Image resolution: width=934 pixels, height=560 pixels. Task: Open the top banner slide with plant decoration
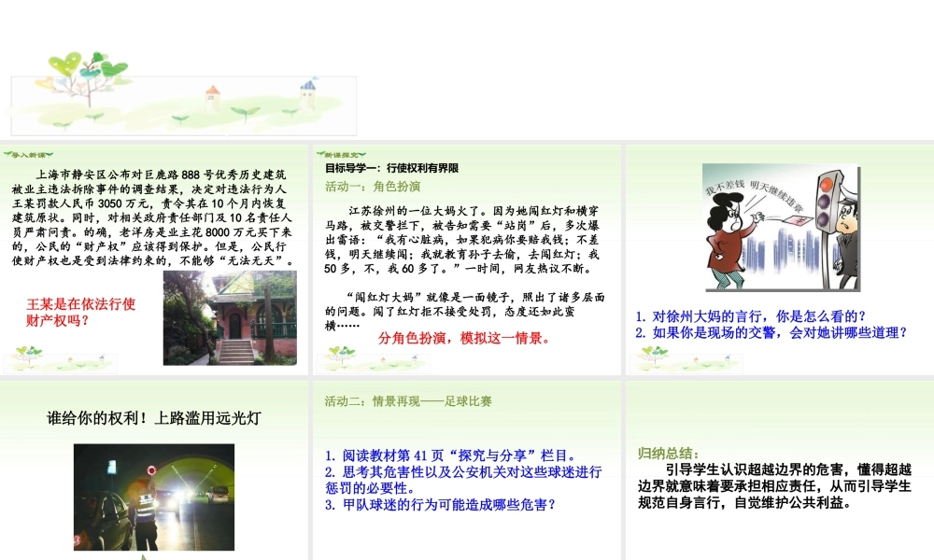183,93
